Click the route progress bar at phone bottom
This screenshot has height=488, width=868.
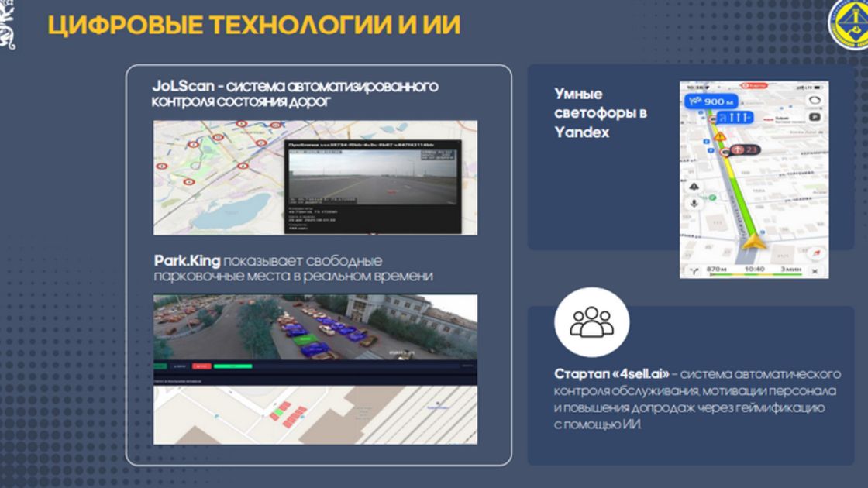click(x=753, y=275)
